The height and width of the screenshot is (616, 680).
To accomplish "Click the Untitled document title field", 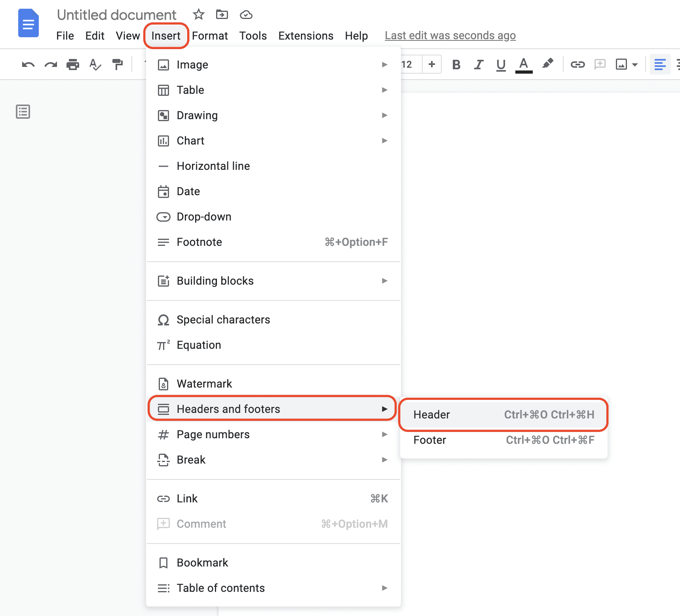I will tap(117, 15).
